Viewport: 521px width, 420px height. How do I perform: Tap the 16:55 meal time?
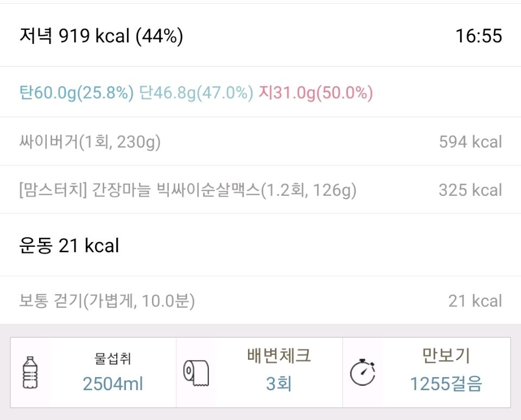pyautogui.click(x=479, y=36)
